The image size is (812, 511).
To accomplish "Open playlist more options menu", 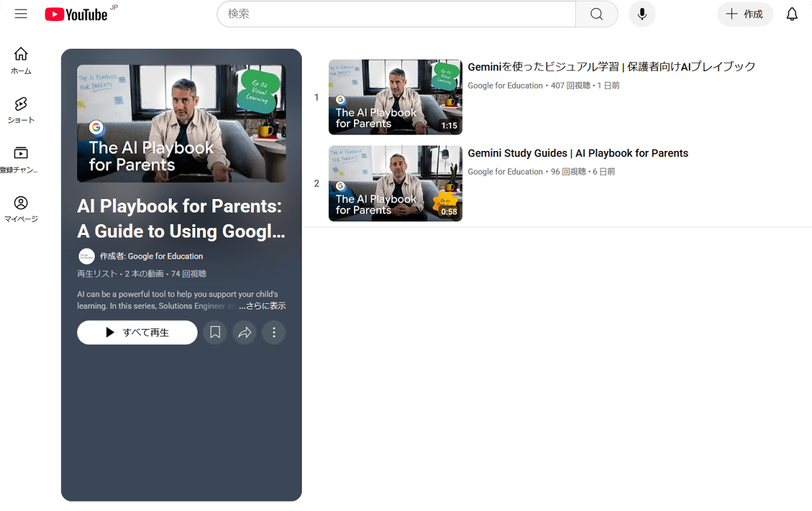I will (x=274, y=332).
